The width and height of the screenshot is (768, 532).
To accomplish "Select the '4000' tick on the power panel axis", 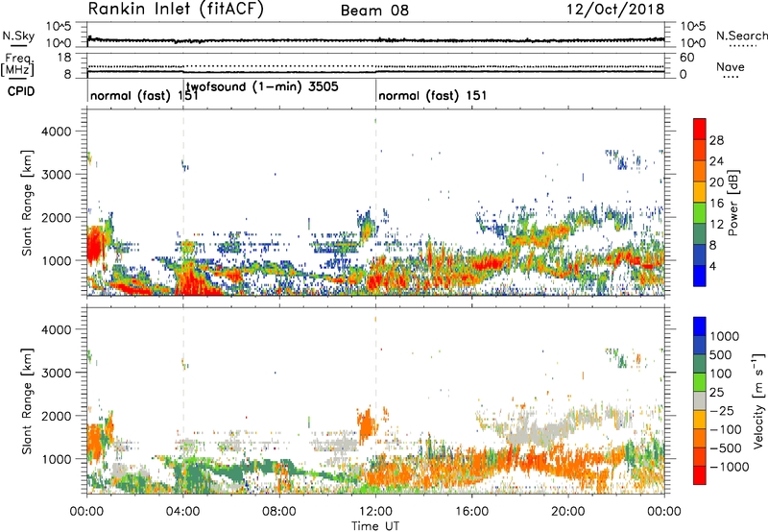I will coord(57,132).
